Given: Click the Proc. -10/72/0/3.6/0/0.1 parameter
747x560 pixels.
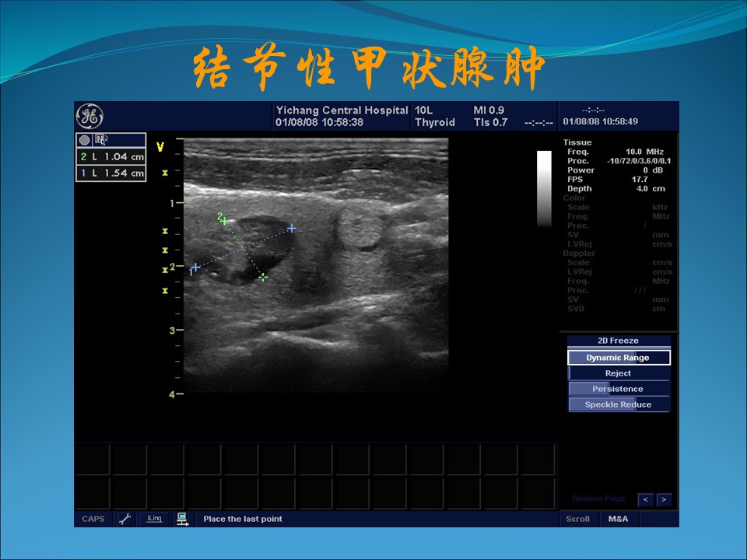Looking at the screenshot, I should tap(619, 161).
